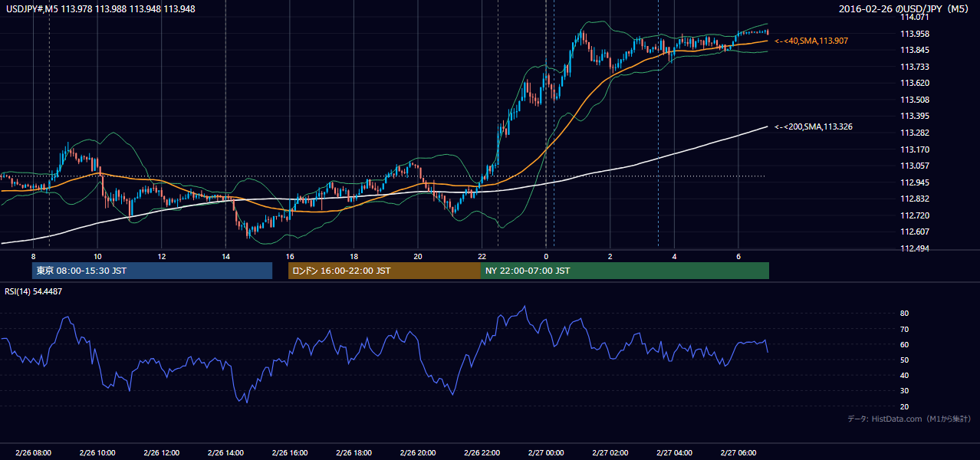The height and width of the screenshot is (460, 980).
Task: Click price axis value 112.720
Action: click(x=915, y=215)
